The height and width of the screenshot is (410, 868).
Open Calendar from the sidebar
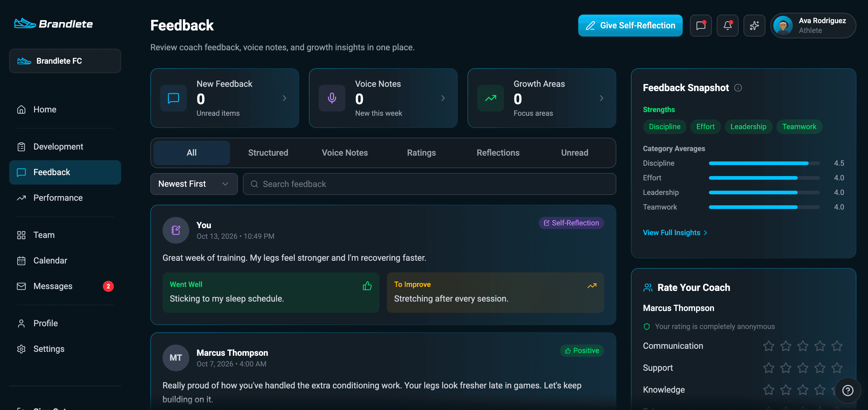coord(65,261)
